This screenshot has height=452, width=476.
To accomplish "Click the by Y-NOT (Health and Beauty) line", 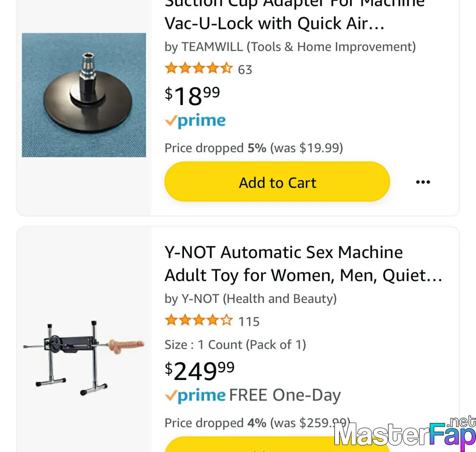I will pos(250,299).
